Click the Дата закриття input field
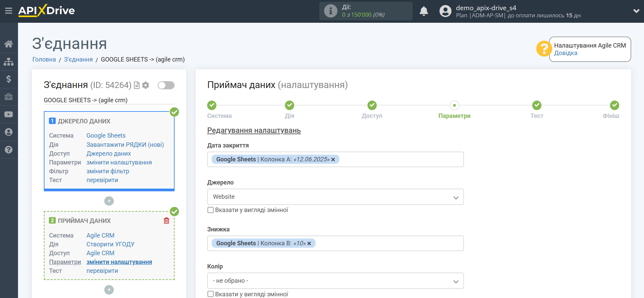644x298 pixels. 336,159
